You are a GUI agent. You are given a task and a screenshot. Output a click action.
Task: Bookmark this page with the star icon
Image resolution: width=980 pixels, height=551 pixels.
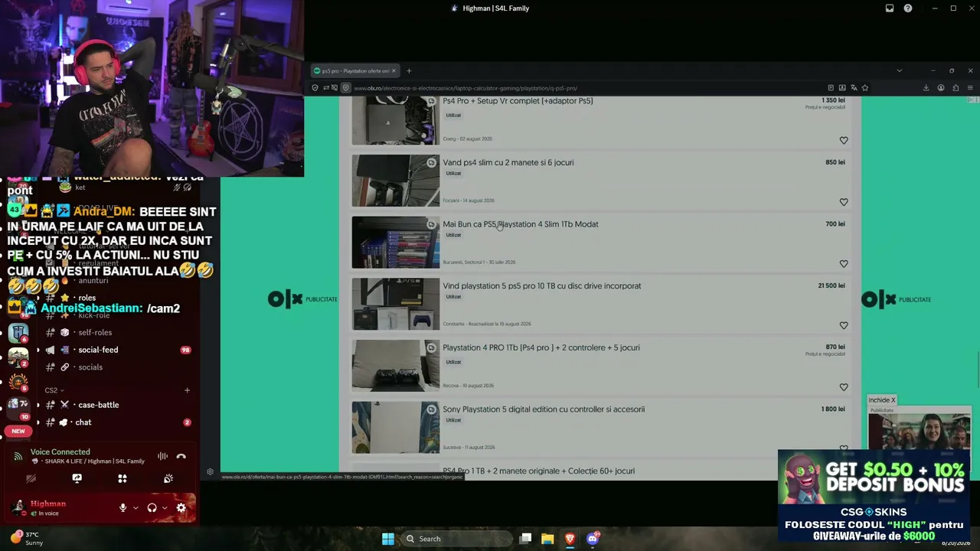866,88
